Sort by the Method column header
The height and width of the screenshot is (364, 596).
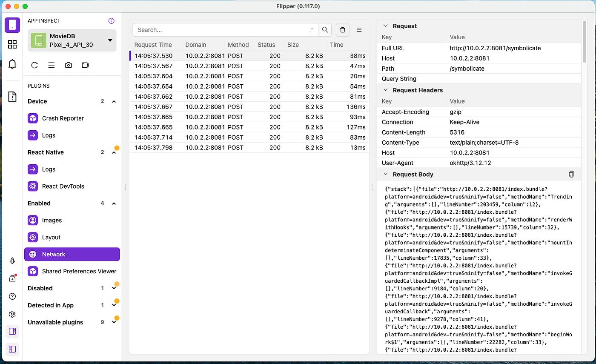[238, 45]
